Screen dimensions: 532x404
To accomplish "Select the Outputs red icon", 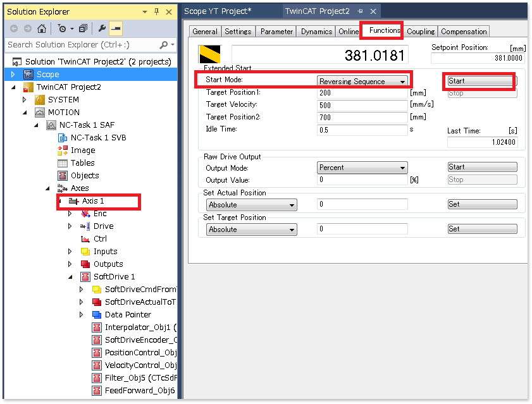I will pos(85,264).
